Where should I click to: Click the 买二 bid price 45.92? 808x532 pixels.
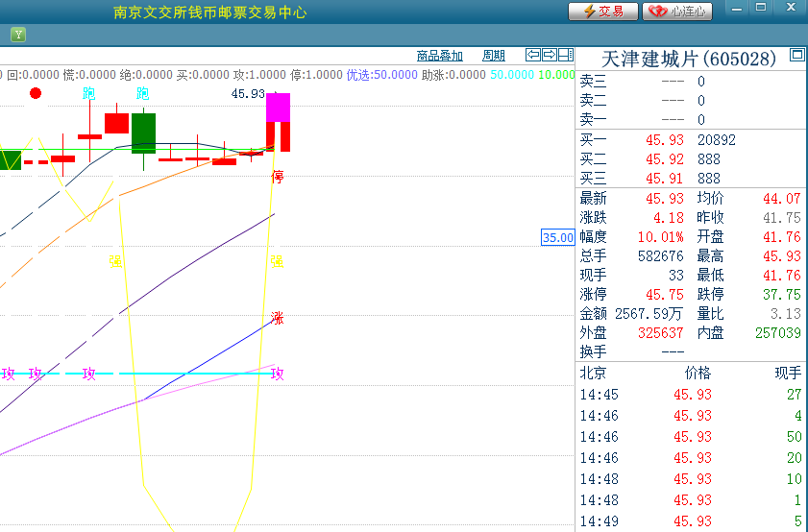click(665, 159)
